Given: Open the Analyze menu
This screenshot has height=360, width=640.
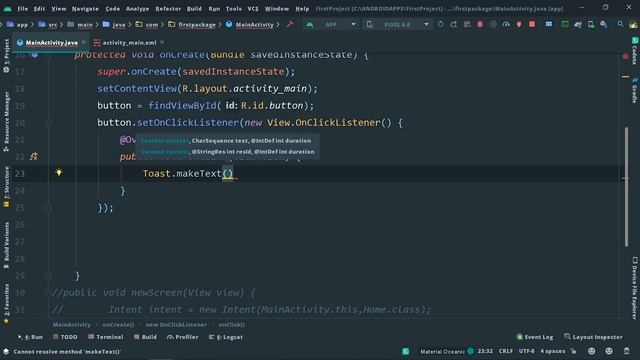Looking at the screenshot, I should point(137,9).
